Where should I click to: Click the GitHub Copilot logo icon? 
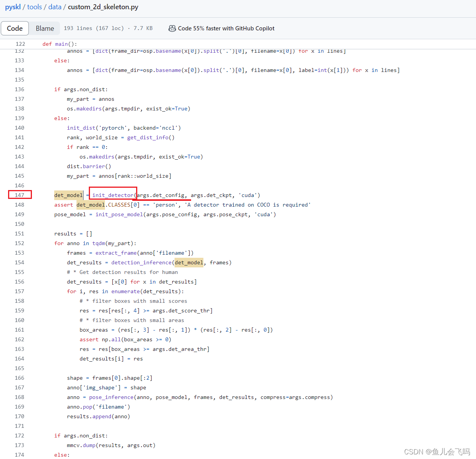pyautogui.click(x=172, y=28)
